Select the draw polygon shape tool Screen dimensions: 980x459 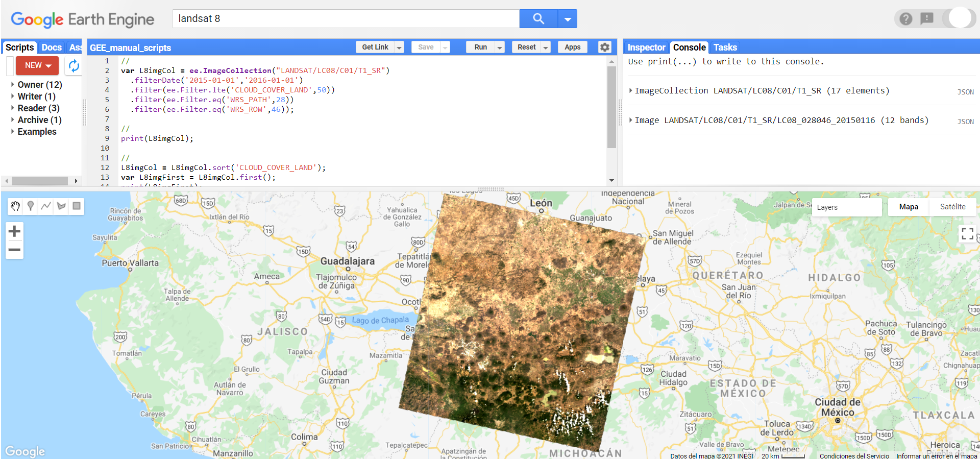point(61,206)
